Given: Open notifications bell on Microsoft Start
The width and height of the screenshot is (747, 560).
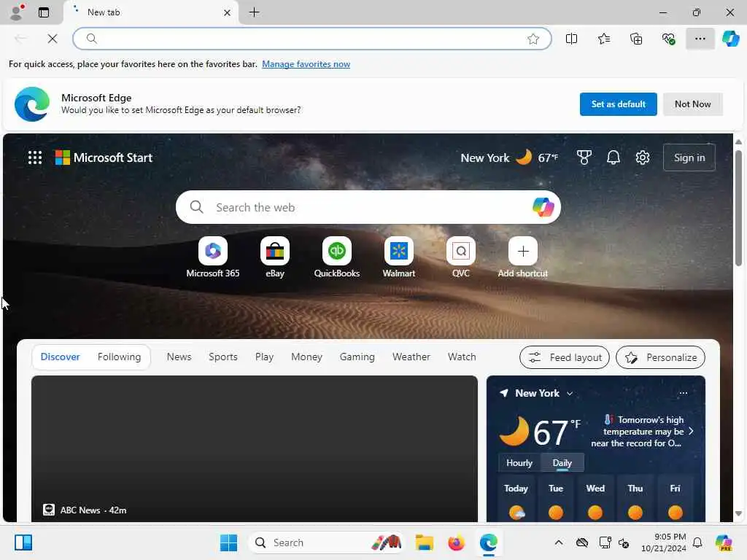Looking at the screenshot, I should [613, 157].
